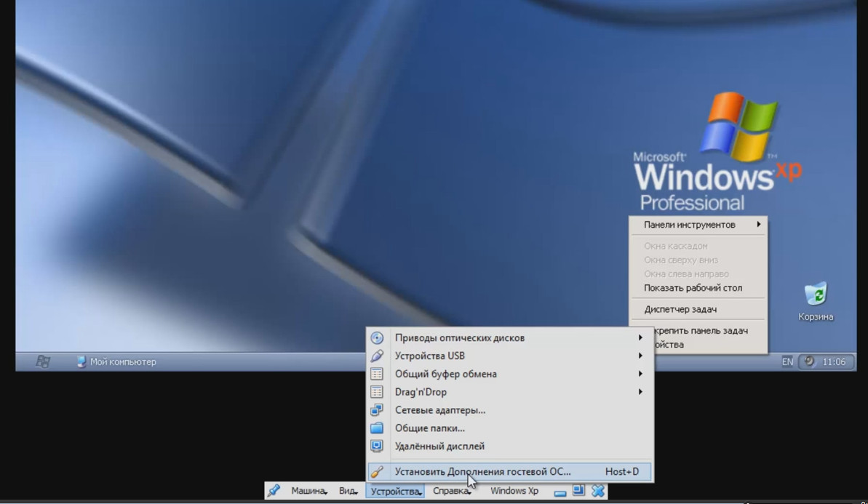868x504 pixels.
Task: Open the Вид menu
Action: point(348,491)
